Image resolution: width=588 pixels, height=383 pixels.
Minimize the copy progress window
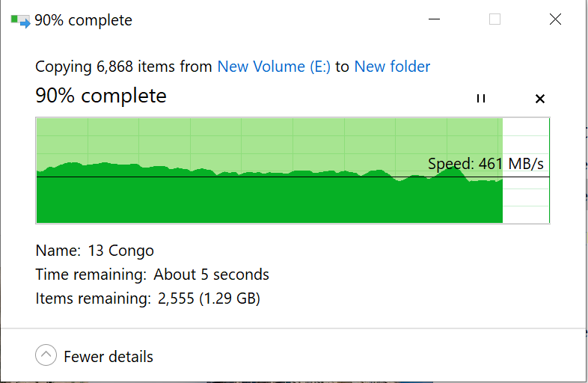tap(435, 20)
